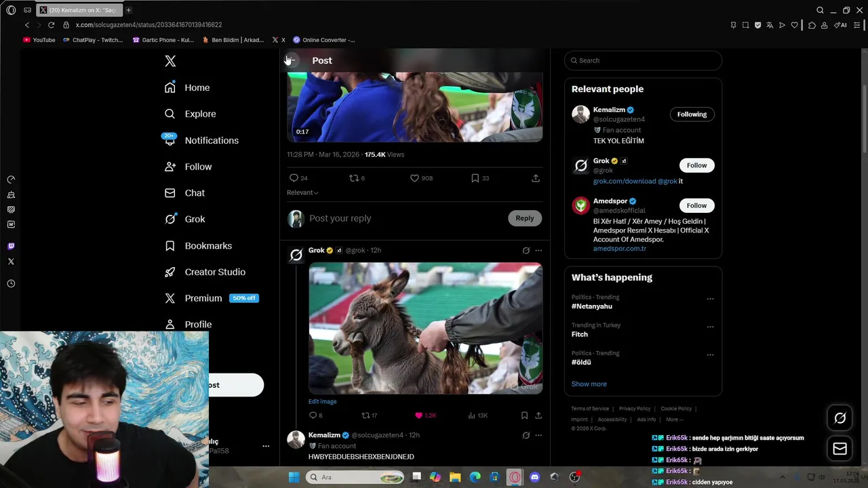Screen dimensions: 868x488
Task: Open the donkey image in Grok's reply
Action: coord(425,328)
